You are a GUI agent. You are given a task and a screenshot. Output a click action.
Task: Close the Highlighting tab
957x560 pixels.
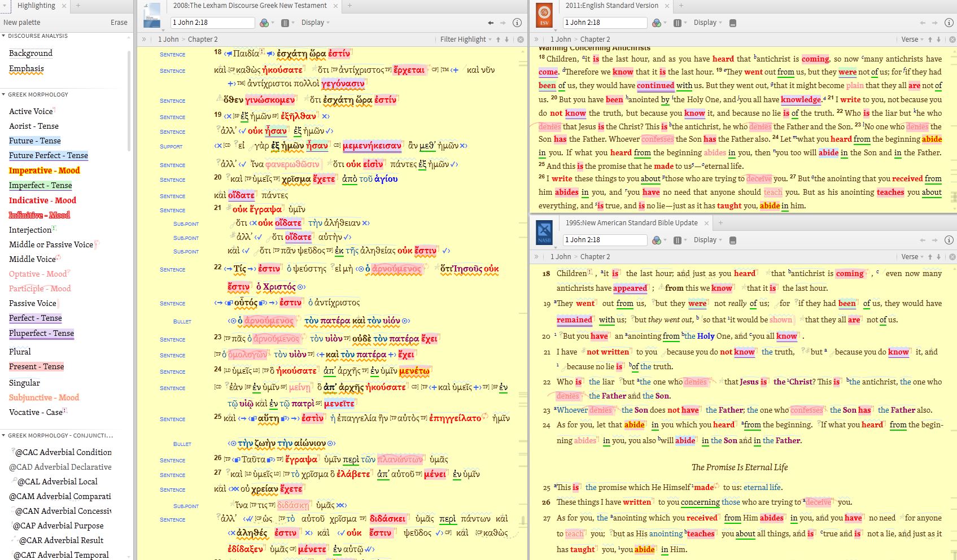64,6
